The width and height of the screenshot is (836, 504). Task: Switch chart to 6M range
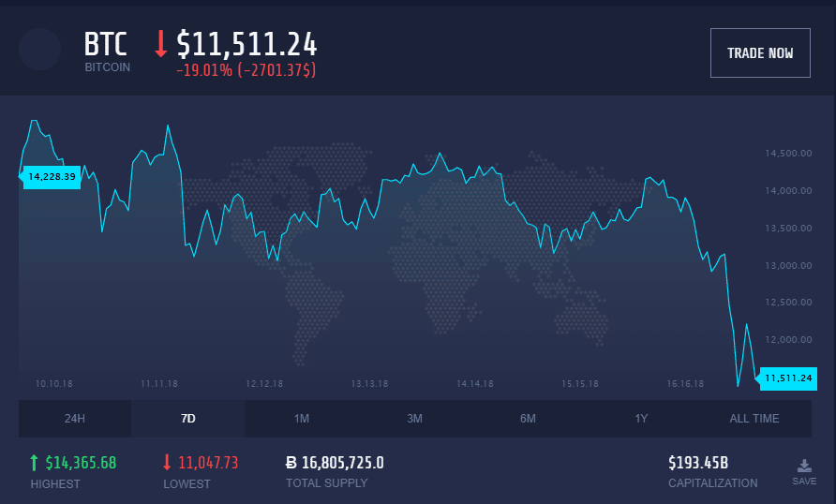(528, 419)
